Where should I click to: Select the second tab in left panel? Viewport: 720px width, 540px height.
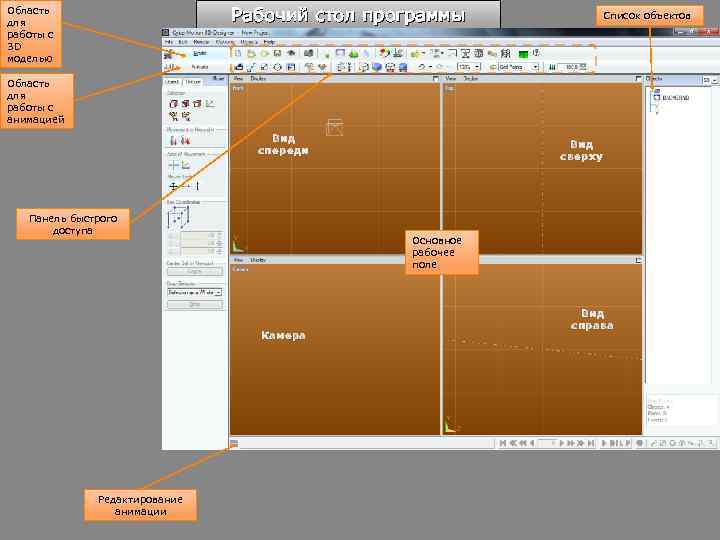(193, 82)
